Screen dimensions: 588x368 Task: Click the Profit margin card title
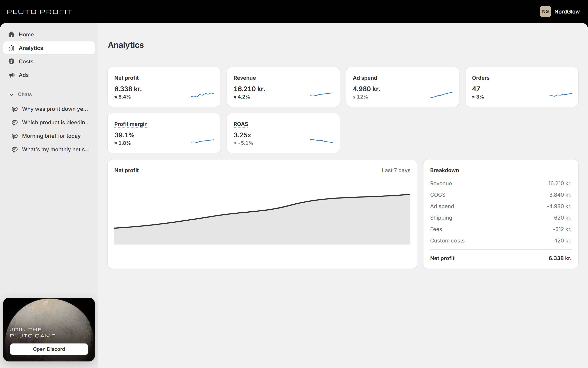point(131,124)
